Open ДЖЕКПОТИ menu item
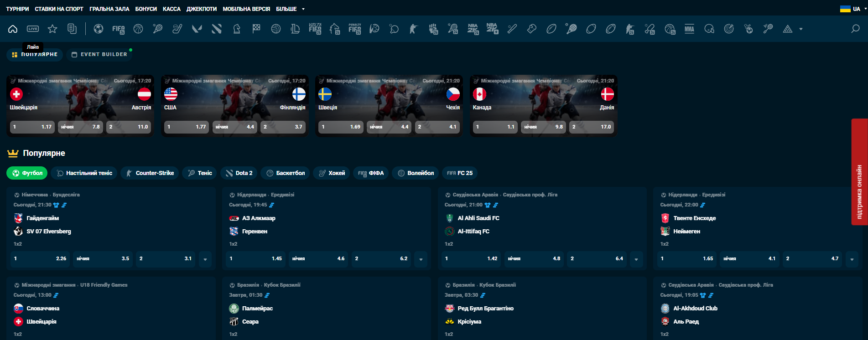The image size is (868, 340). click(x=202, y=9)
